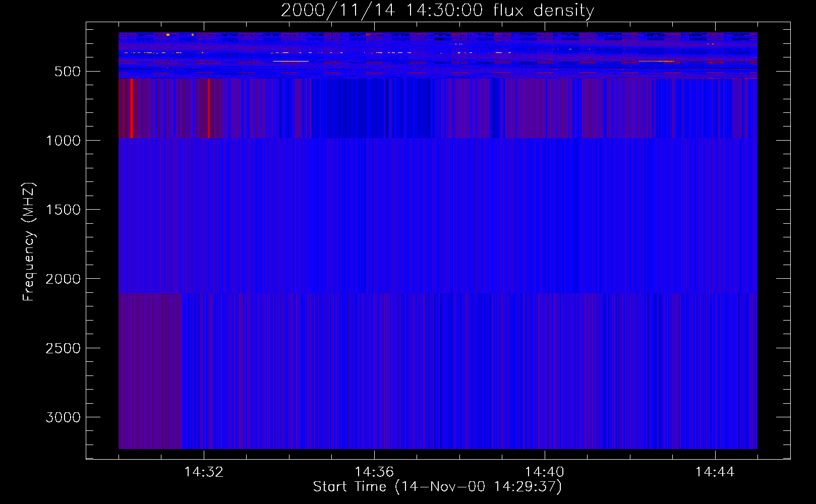Click the 'Start Time (14-Nov-00 14:29:37)' axis label
This screenshot has height=504, width=816.
point(437,487)
